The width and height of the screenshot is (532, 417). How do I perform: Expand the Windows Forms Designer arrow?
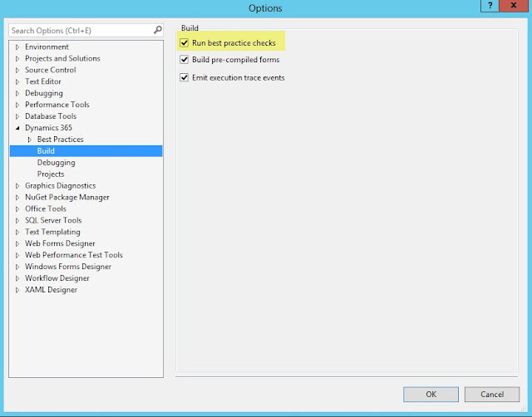pyautogui.click(x=17, y=267)
